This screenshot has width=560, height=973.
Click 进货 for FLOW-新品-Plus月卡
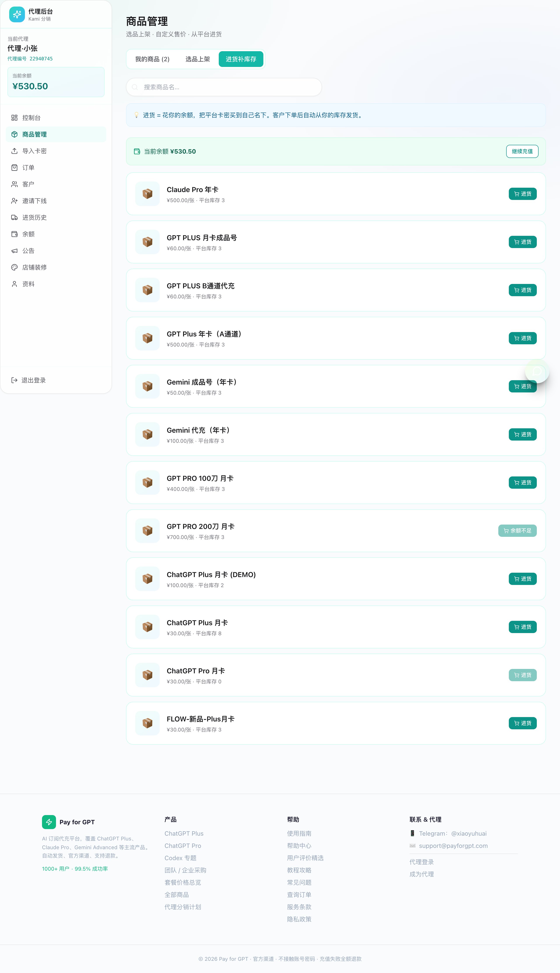pos(522,723)
